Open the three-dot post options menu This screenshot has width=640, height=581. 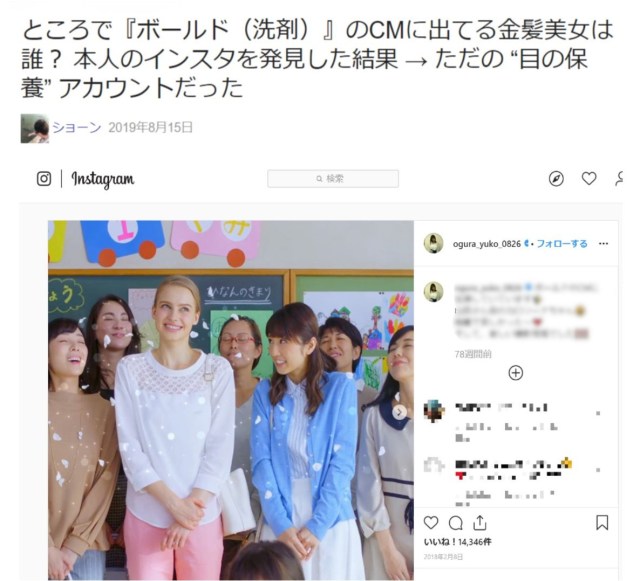603,244
